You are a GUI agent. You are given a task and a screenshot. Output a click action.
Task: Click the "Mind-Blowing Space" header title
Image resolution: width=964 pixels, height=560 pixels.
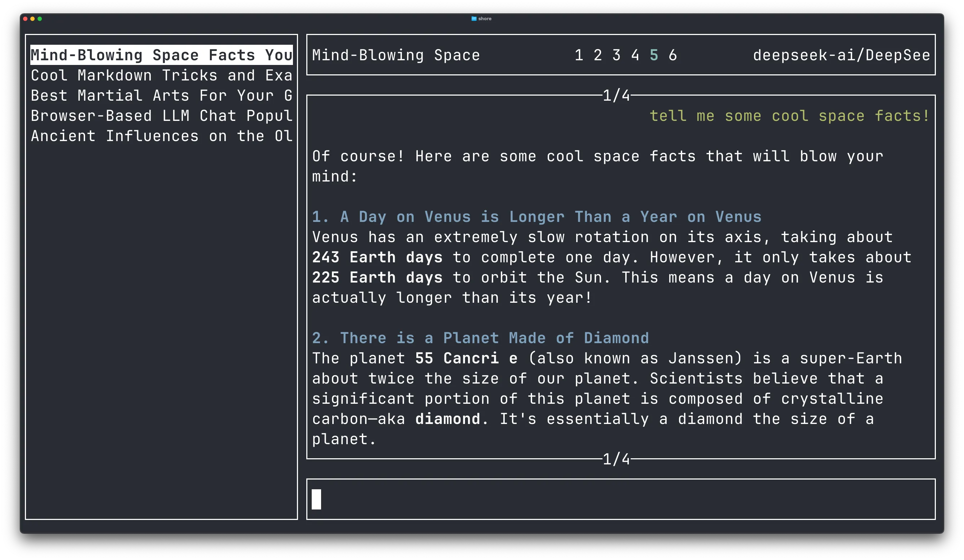pos(395,55)
